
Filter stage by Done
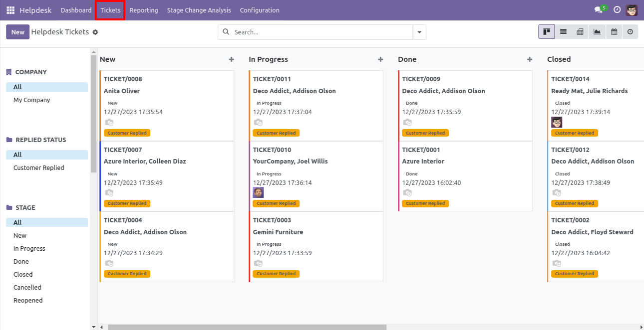click(47, 262)
